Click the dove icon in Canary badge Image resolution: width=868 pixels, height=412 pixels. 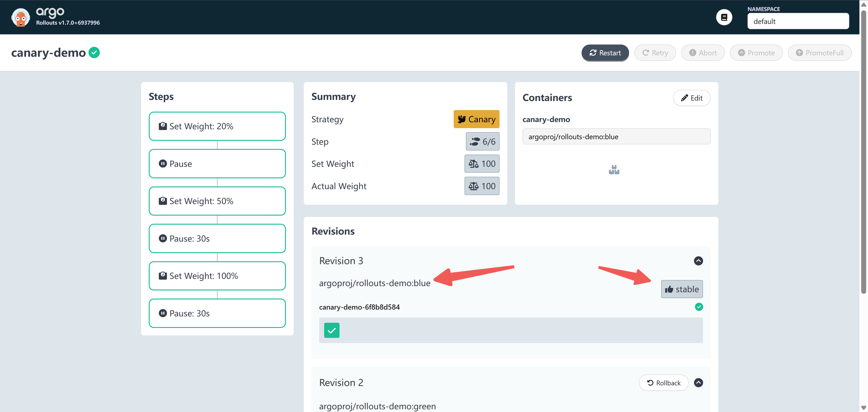pyautogui.click(x=462, y=119)
